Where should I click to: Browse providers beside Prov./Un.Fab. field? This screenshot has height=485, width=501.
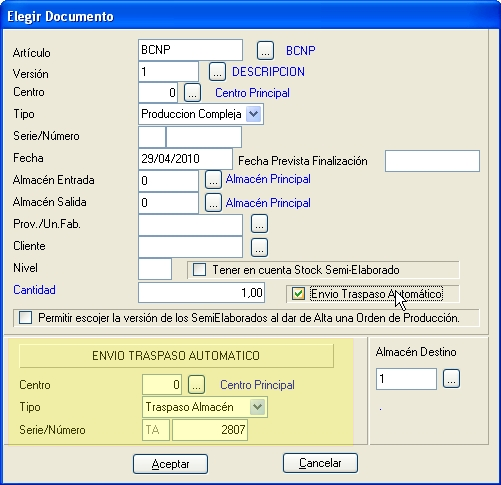coord(259,224)
